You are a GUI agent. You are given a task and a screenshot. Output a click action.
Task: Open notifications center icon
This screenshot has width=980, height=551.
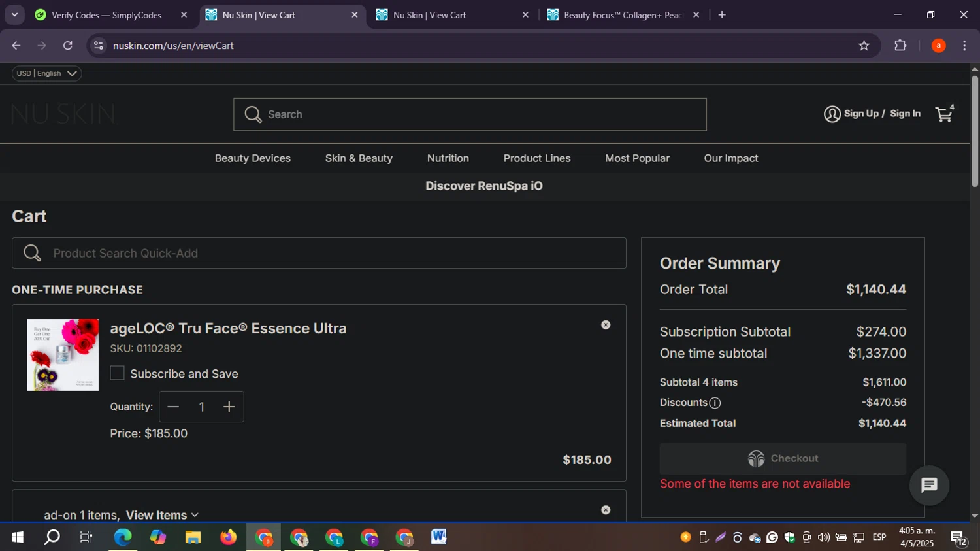point(958,538)
